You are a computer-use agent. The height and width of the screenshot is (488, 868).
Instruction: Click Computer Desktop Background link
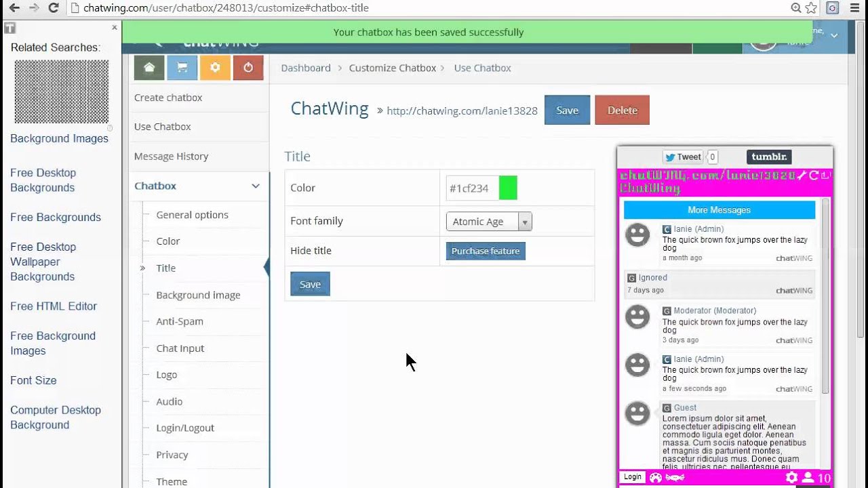click(x=56, y=418)
